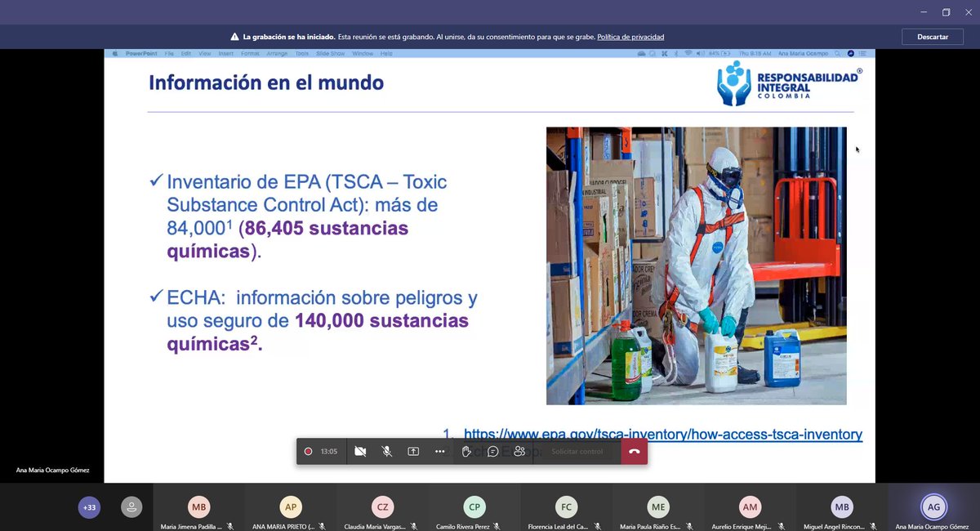The image size is (980, 531).
Task: Hang up the call
Action: coord(634,451)
